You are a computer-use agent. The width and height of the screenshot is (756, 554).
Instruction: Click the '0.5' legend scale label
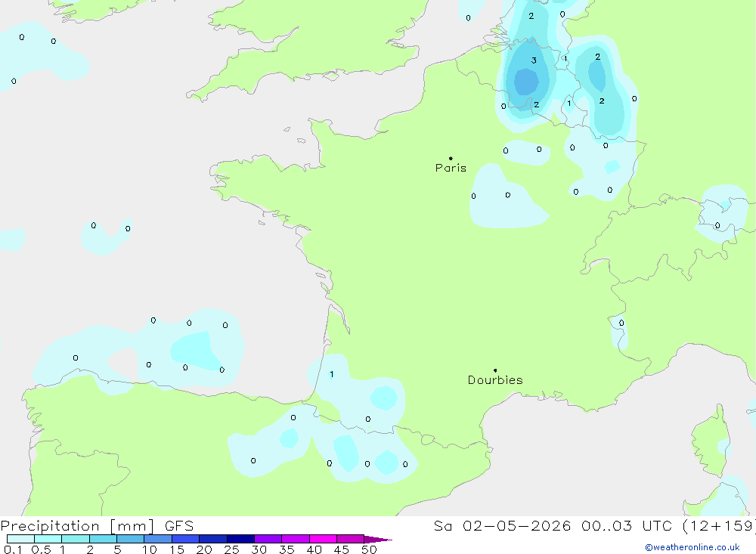click(41, 549)
